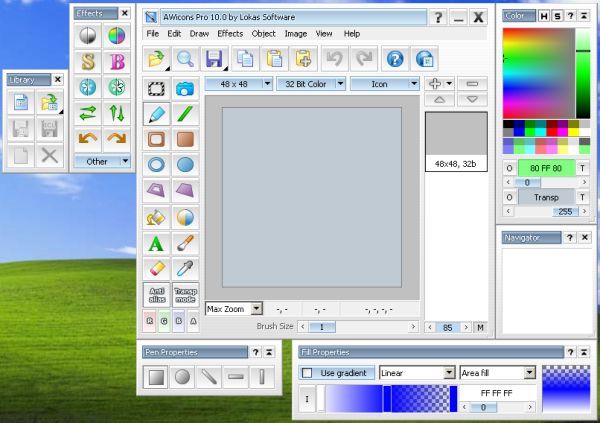Screen dimensions: 600x423
Task: Open the Object menu
Action: 263,34
